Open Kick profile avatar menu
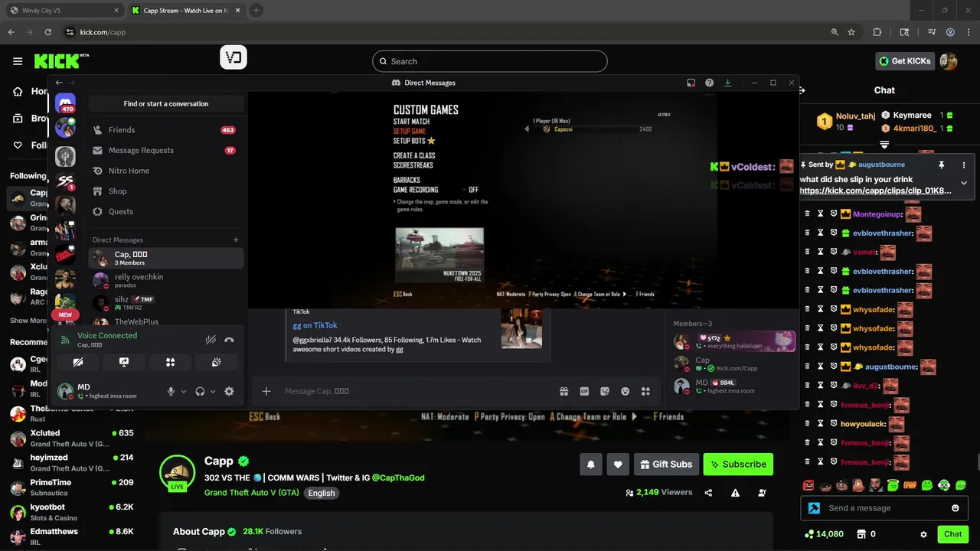The width and height of the screenshot is (980, 551). coord(949,61)
